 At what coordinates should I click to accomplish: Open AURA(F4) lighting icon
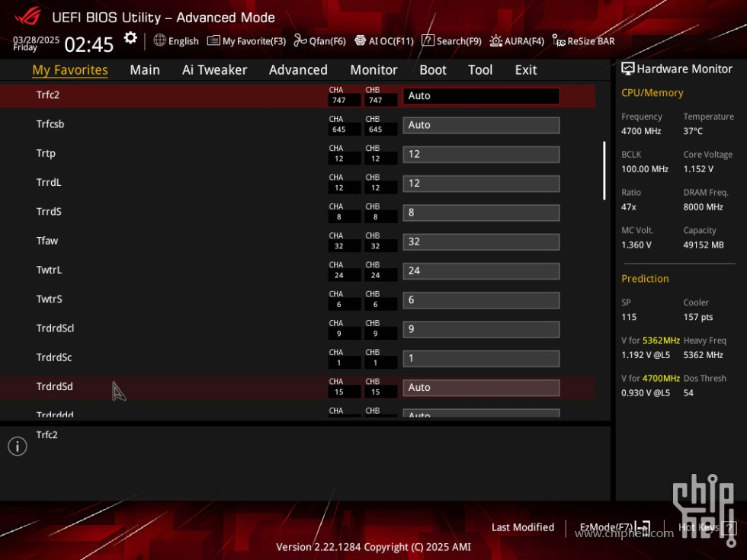[496, 40]
